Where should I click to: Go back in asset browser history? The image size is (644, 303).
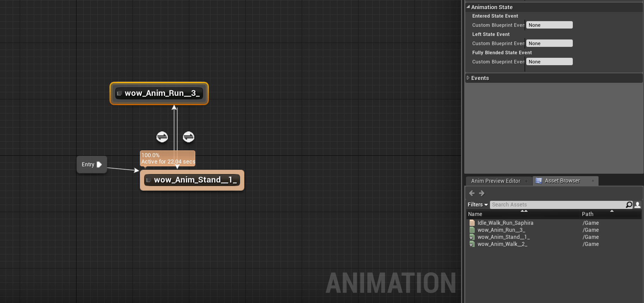point(472,193)
